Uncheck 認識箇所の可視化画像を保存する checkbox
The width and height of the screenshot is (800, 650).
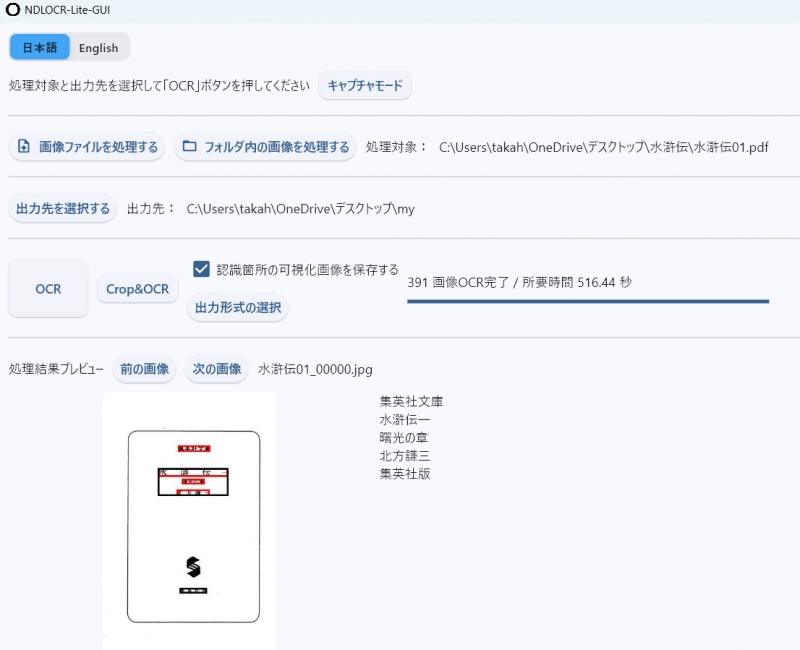point(201,269)
